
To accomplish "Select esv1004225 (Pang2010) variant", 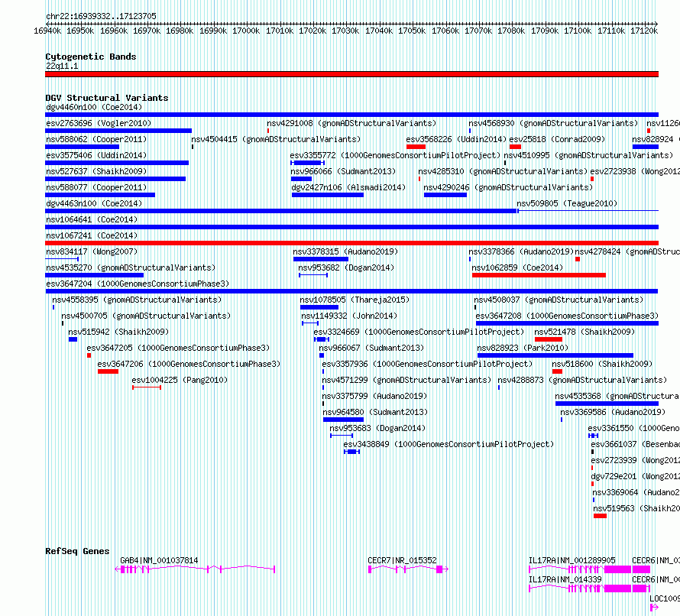I will [x=180, y=380].
